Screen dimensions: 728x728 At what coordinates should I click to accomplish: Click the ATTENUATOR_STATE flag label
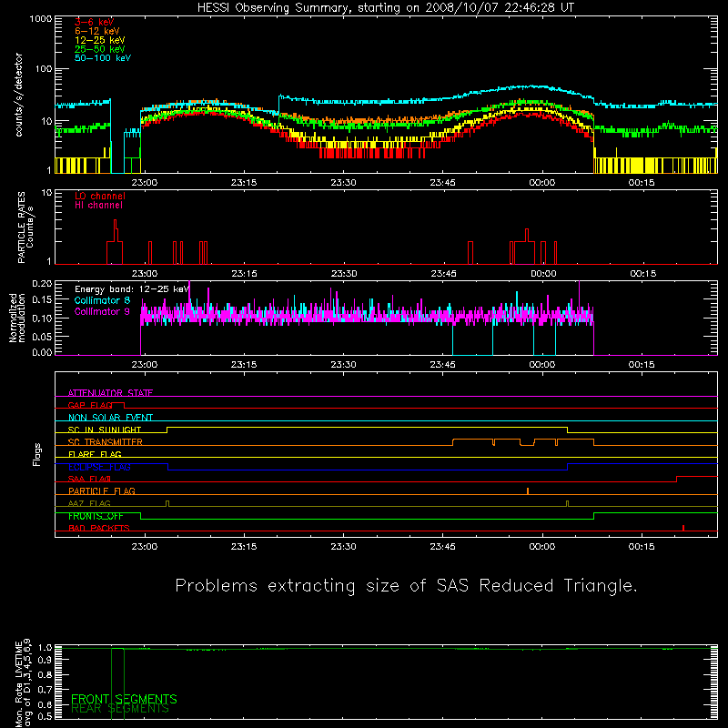click(x=110, y=393)
